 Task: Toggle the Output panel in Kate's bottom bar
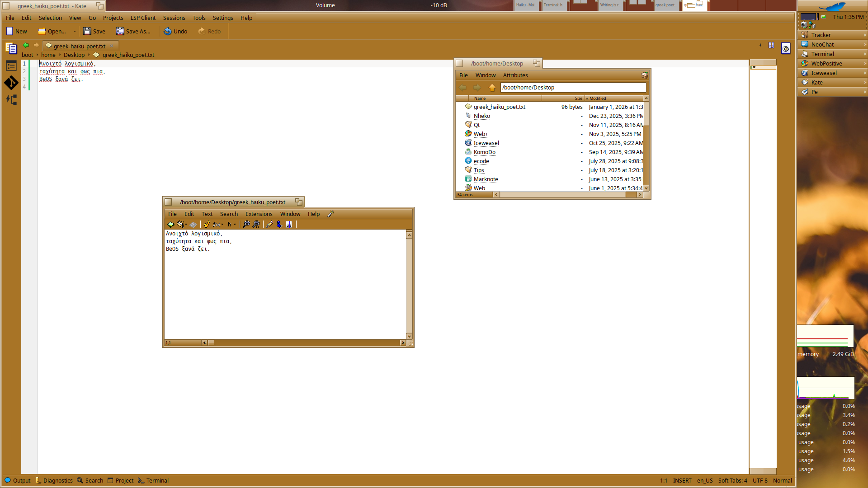coord(18,480)
